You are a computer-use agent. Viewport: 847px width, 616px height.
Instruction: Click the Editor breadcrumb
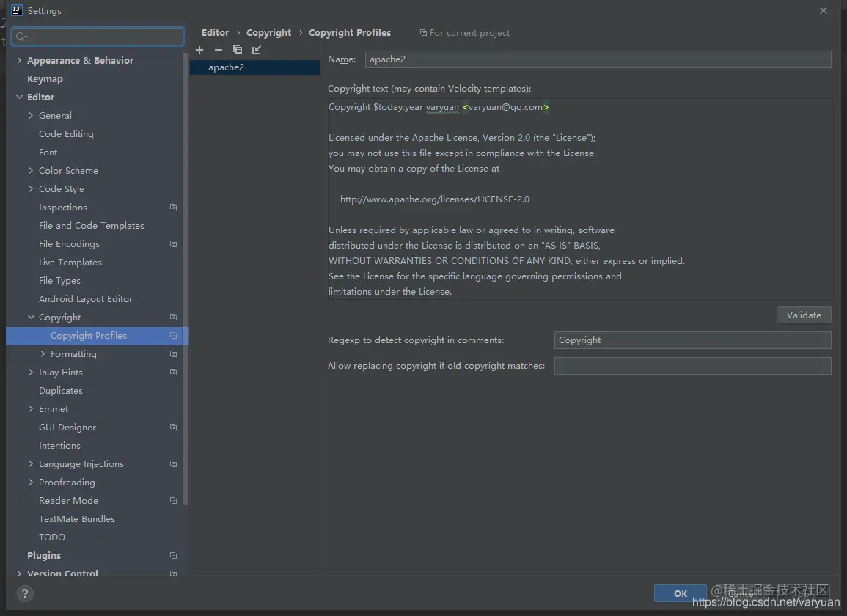(x=215, y=32)
